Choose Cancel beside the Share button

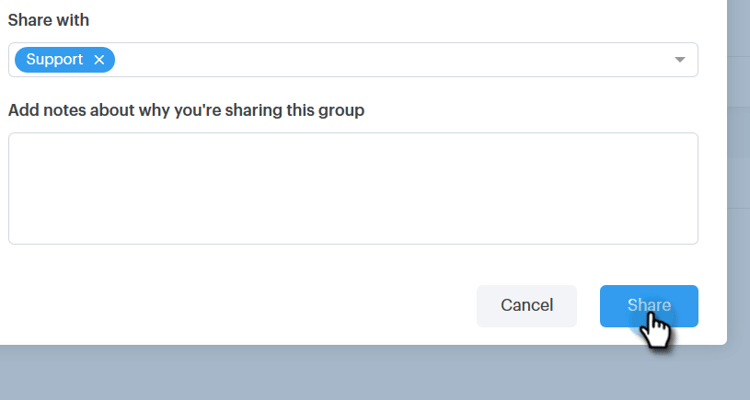point(527,306)
